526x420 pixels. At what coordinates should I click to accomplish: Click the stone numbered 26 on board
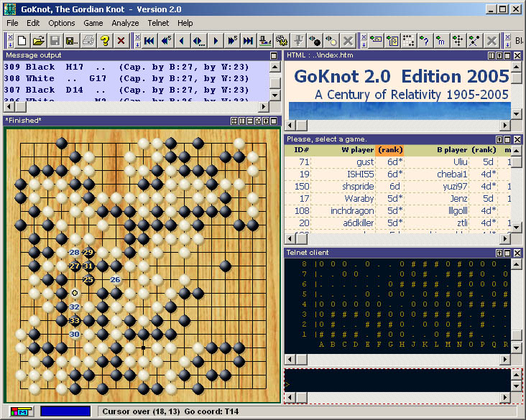click(116, 279)
